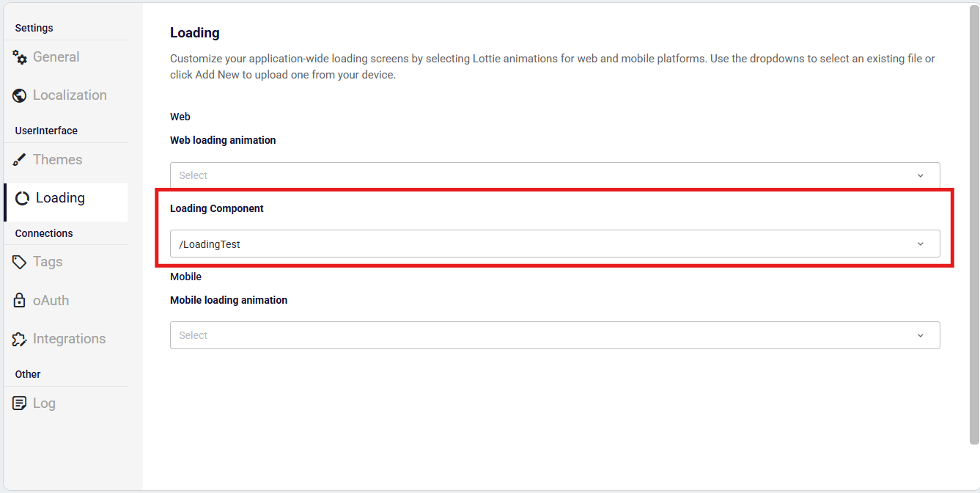
Task: Click the Themes paintbrush icon
Action: (x=20, y=160)
